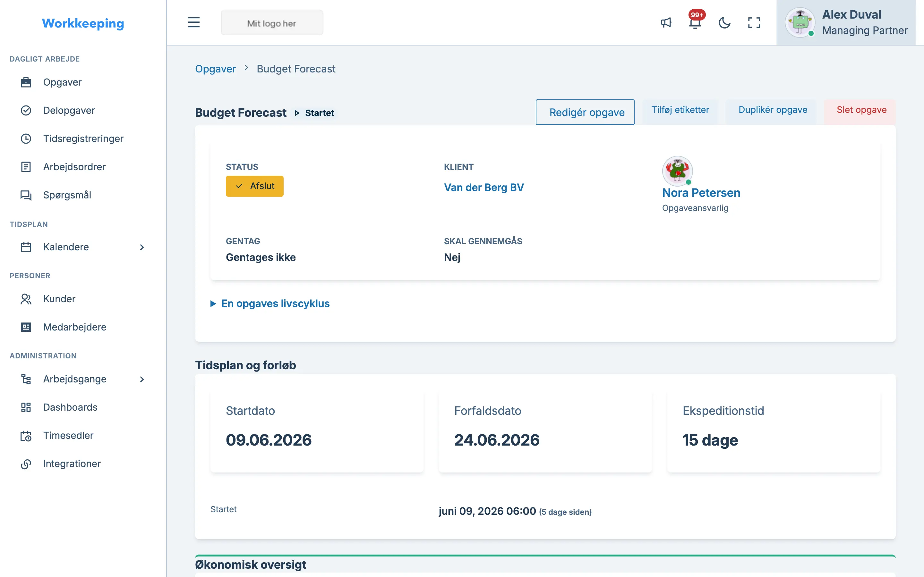Click the red Slet opgave button
This screenshot has width=924, height=577.
pos(861,110)
